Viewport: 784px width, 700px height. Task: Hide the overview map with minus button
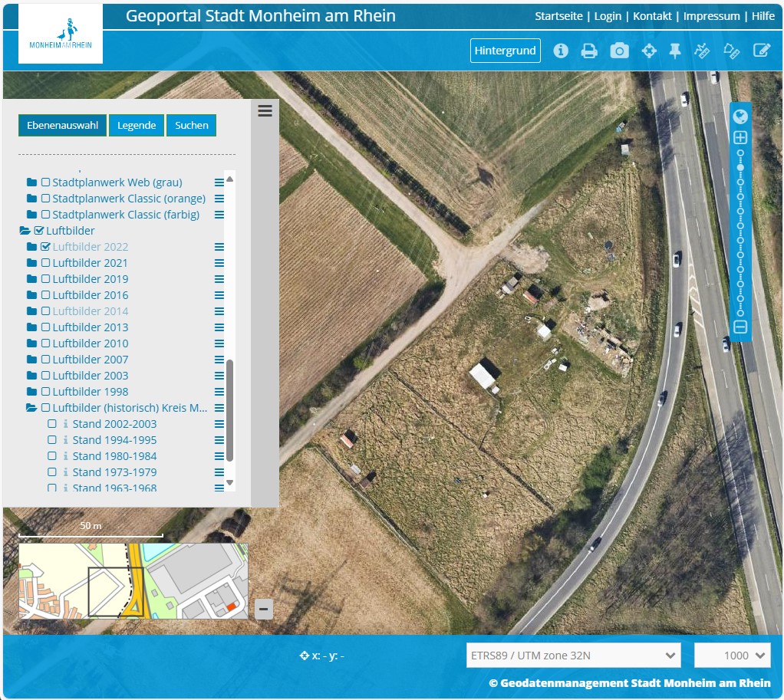pyautogui.click(x=263, y=609)
